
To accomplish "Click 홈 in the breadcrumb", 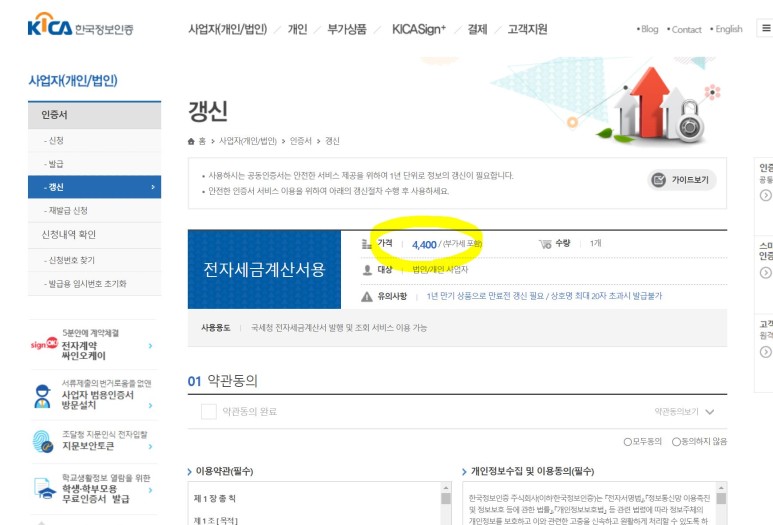I will [202, 141].
